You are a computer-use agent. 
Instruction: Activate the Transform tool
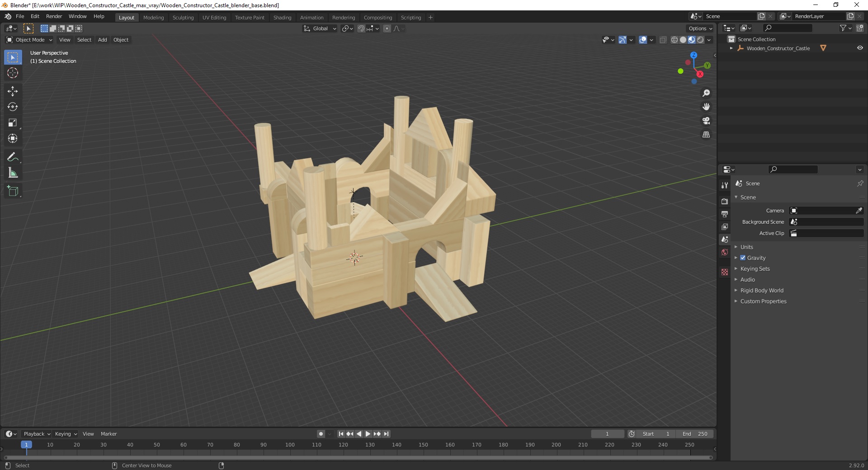point(13,138)
